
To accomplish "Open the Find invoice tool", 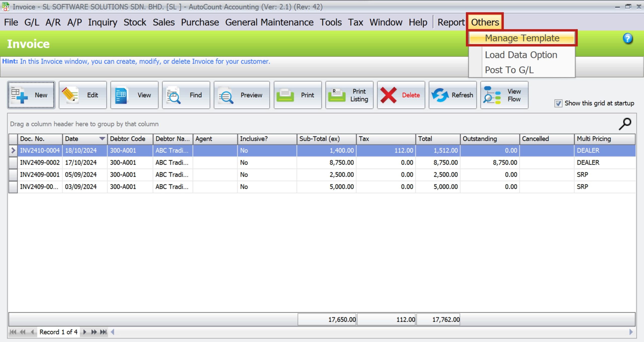I will pyautogui.click(x=186, y=95).
